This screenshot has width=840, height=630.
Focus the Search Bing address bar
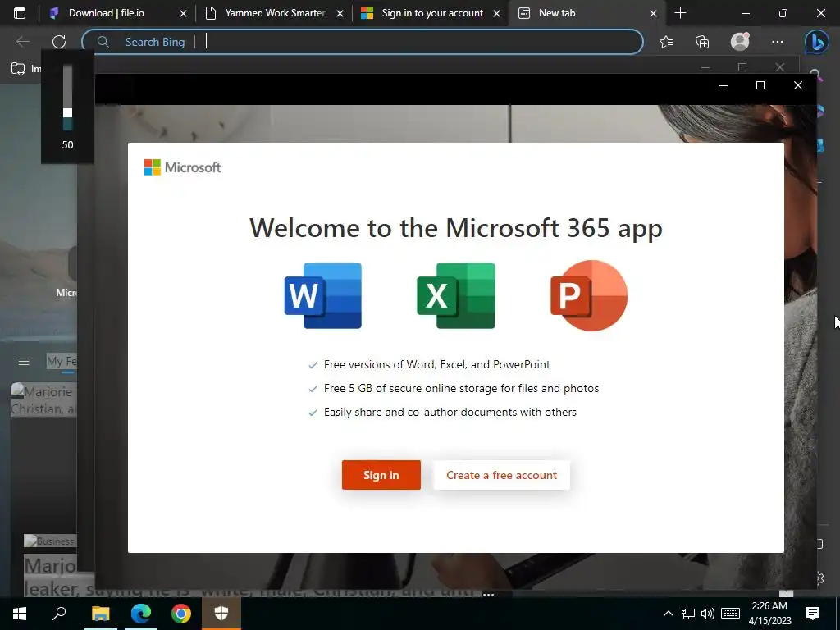click(362, 42)
